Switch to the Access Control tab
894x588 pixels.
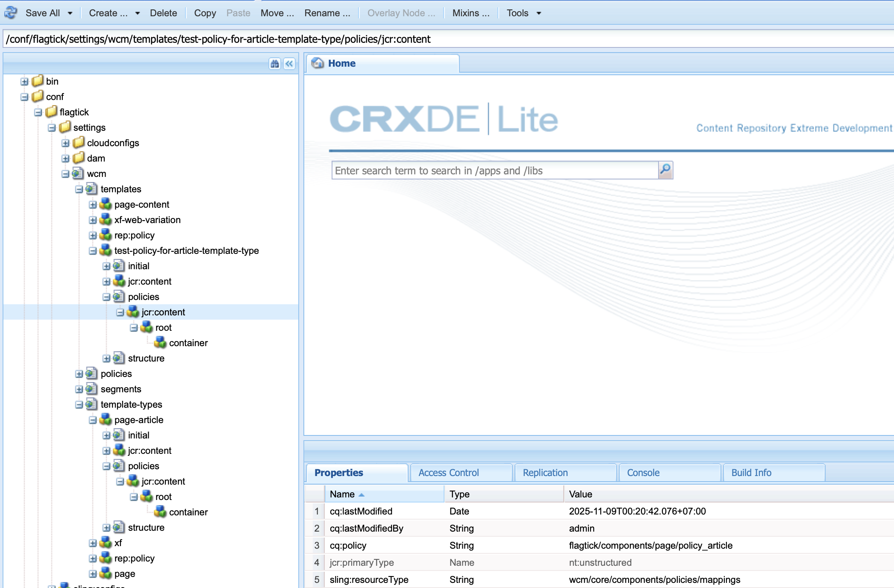click(449, 473)
